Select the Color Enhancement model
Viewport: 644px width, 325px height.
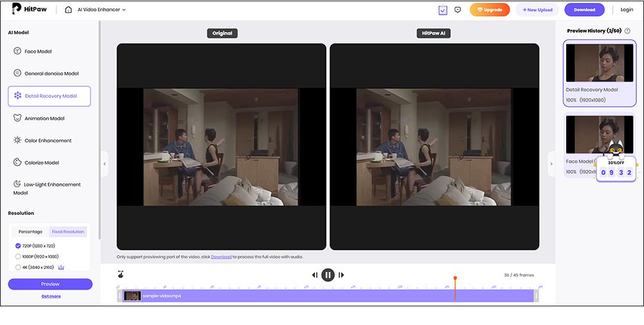[x=50, y=140]
